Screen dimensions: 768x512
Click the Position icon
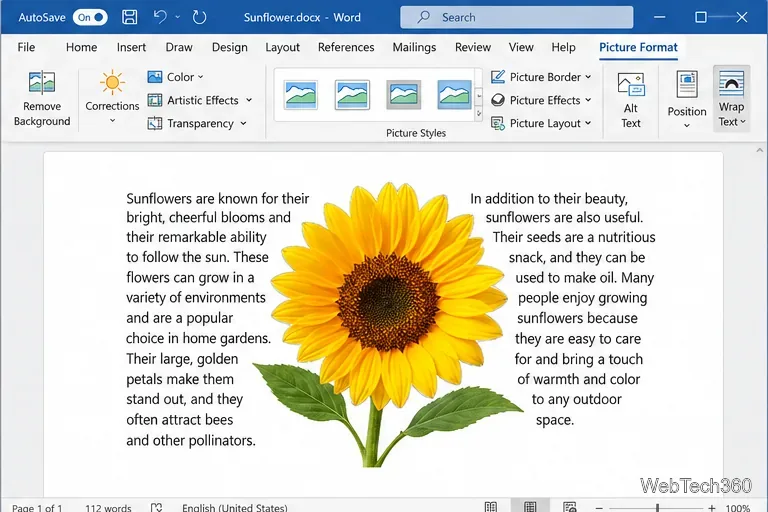coord(687,84)
